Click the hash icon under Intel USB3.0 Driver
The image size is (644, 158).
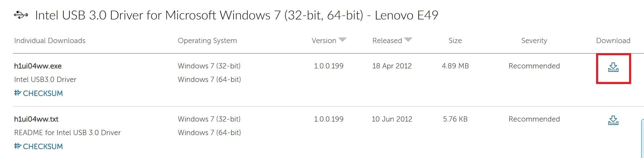[17, 93]
